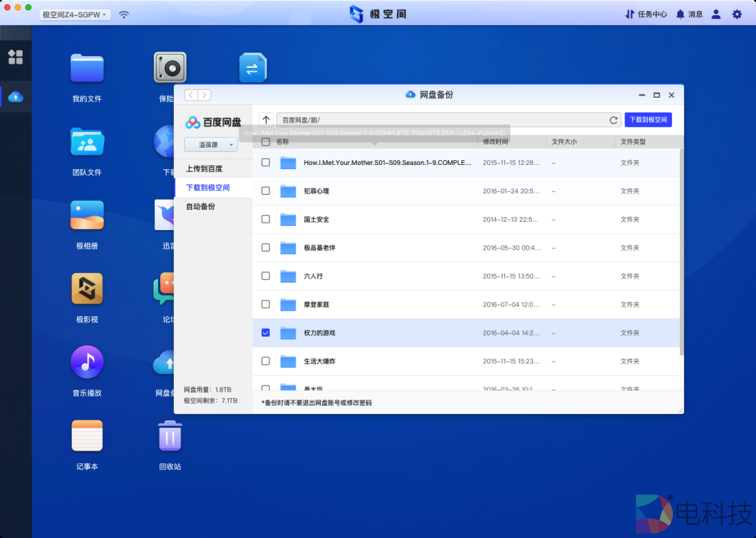Viewport: 756px width, 538px height.
Task: Click the 下载到极空间 blue button
Action: coord(648,119)
